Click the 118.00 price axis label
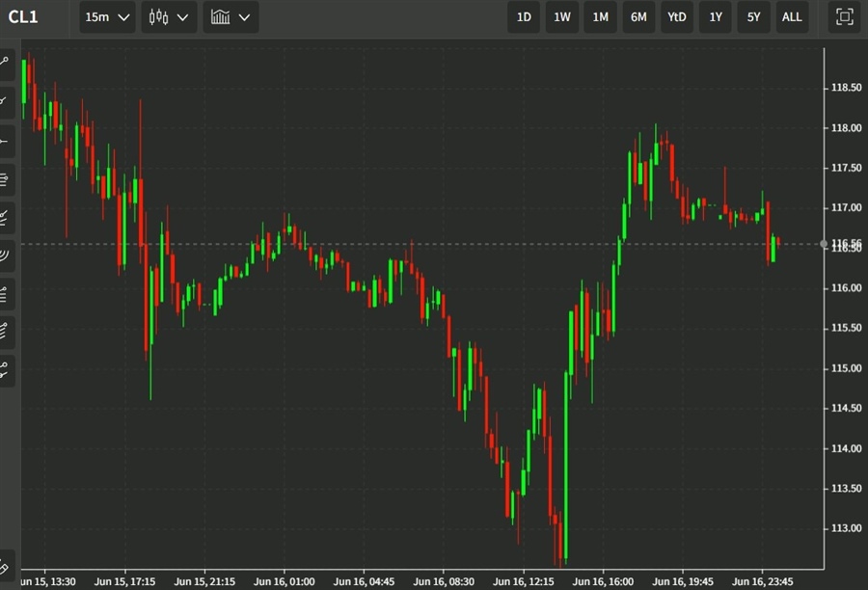 click(x=847, y=128)
